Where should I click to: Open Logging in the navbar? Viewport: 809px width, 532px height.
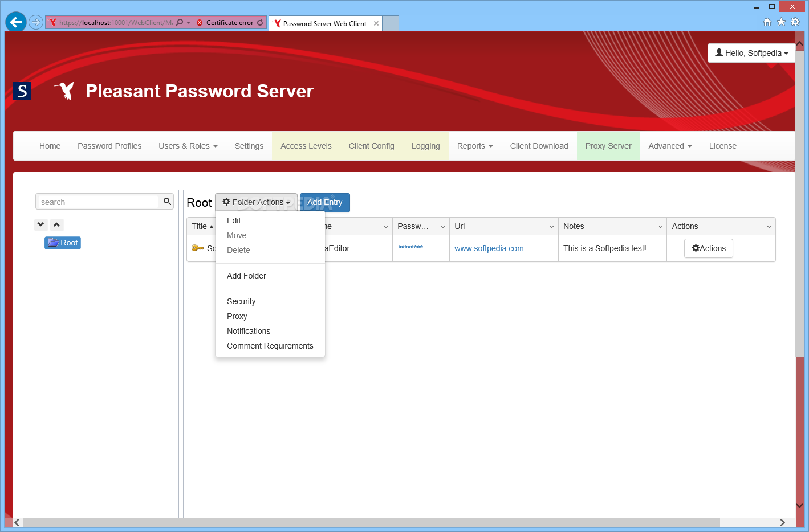click(x=426, y=146)
